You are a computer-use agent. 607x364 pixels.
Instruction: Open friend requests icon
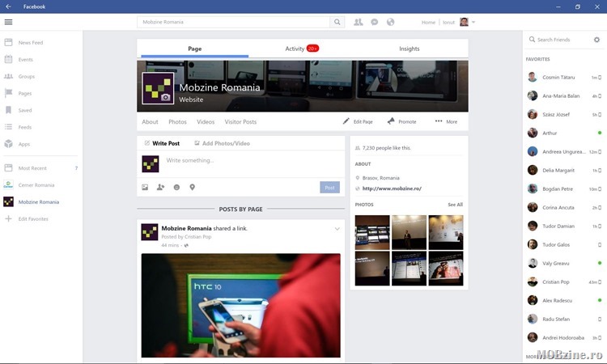[358, 22]
